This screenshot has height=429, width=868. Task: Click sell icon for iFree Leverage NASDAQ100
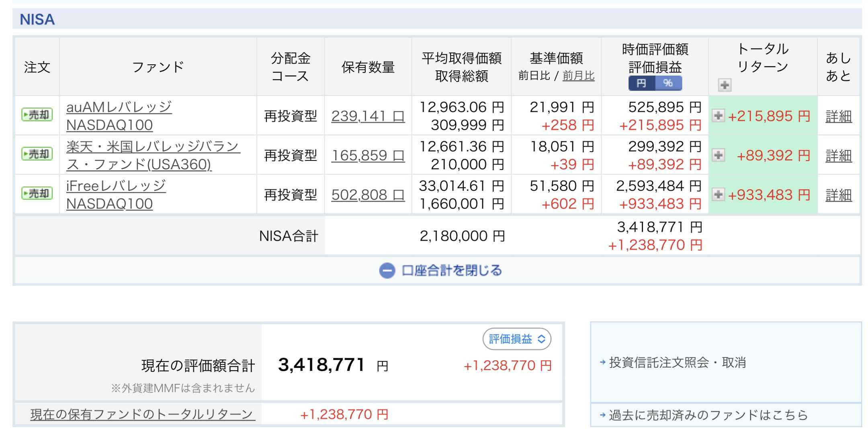(x=37, y=193)
